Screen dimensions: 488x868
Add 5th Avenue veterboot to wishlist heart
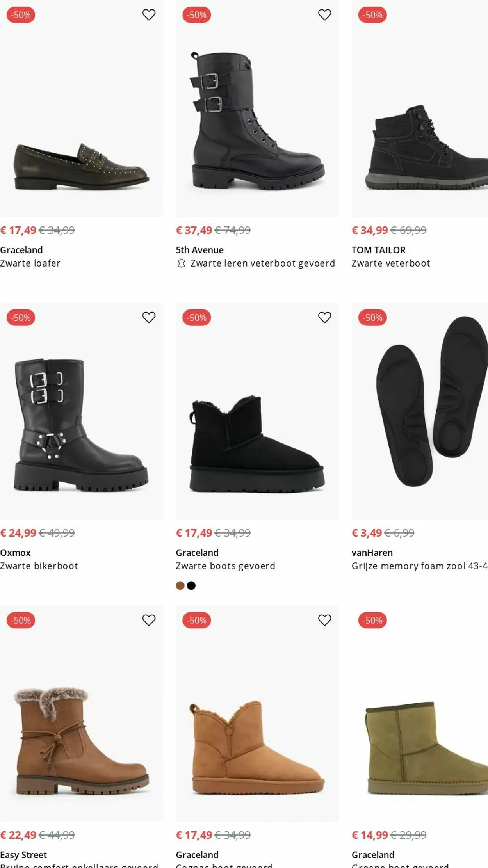point(324,15)
